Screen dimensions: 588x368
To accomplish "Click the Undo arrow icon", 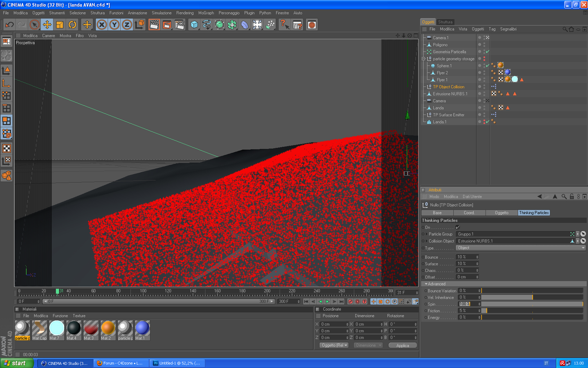I will click(x=9, y=25).
